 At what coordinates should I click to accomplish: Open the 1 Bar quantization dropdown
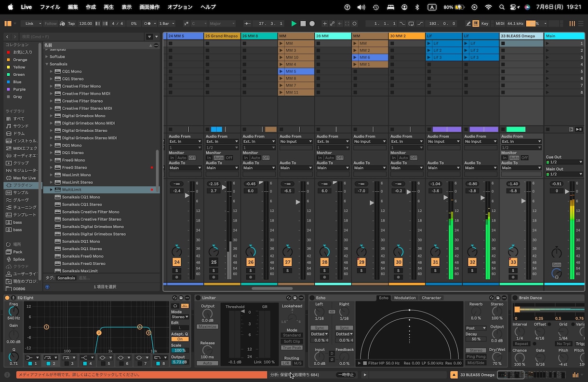[x=166, y=23]
